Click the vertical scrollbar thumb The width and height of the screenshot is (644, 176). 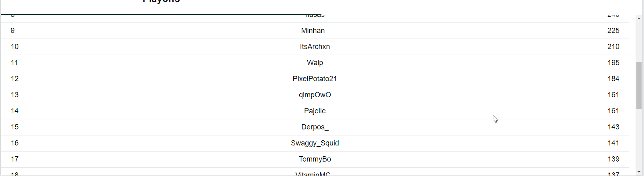pyautogui.click(x=639, y=86)
